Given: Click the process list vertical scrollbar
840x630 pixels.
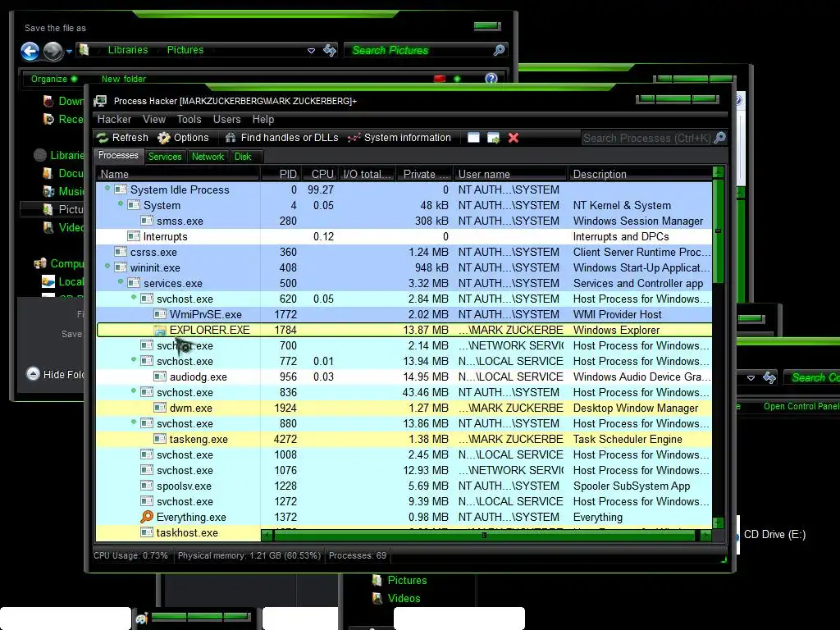Looking at the screenshot, I should [719, 231].
